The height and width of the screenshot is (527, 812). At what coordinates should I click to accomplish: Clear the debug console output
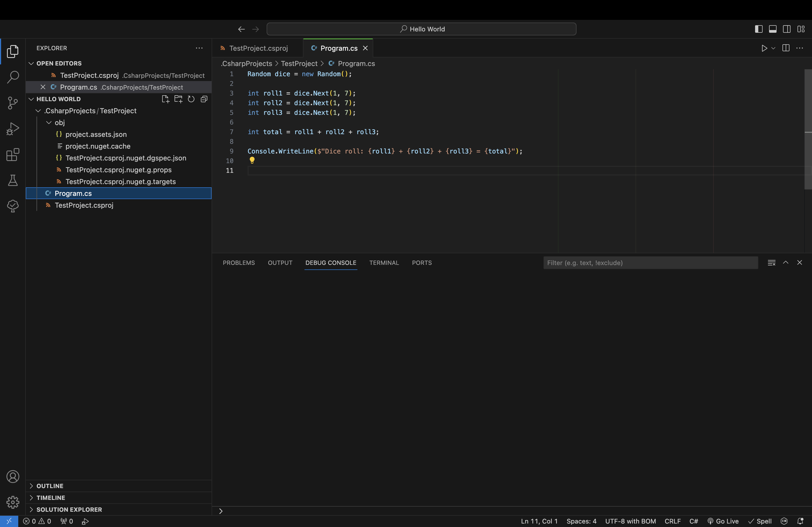771,262
